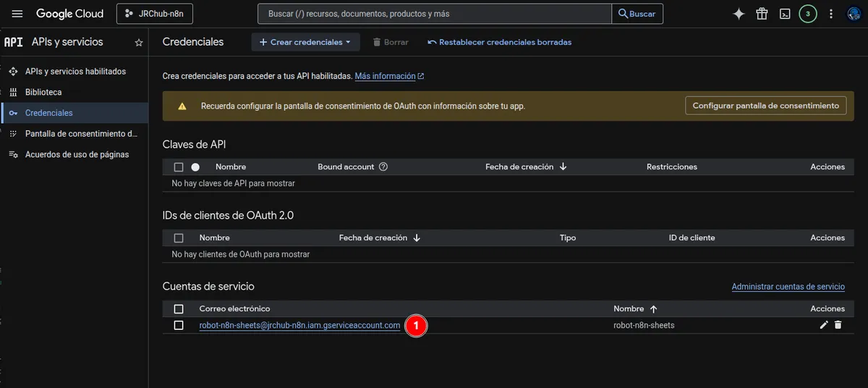
Task: Toggle select-all checkbox in OAuth clients table
Action: pyautogui.click(x=179, y=238)
